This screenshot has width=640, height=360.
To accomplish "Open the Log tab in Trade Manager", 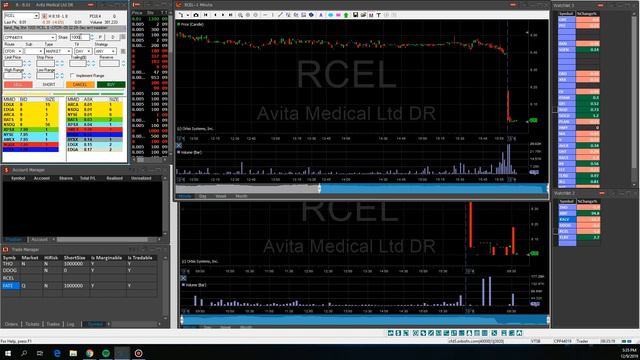I will (x=71, y=324).
